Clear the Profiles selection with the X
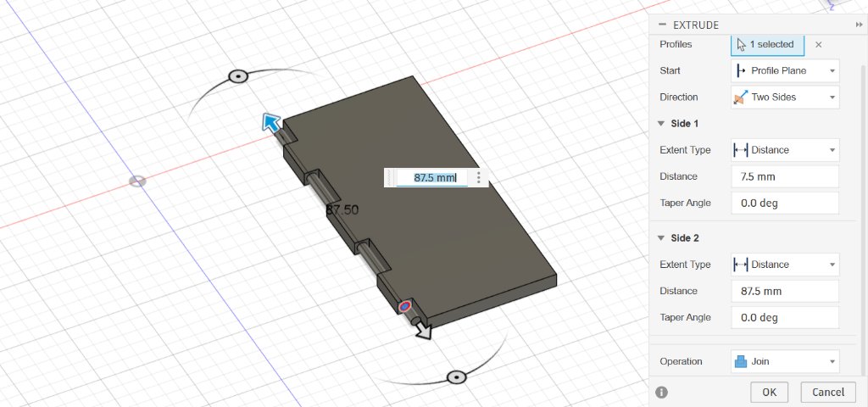 819,44
